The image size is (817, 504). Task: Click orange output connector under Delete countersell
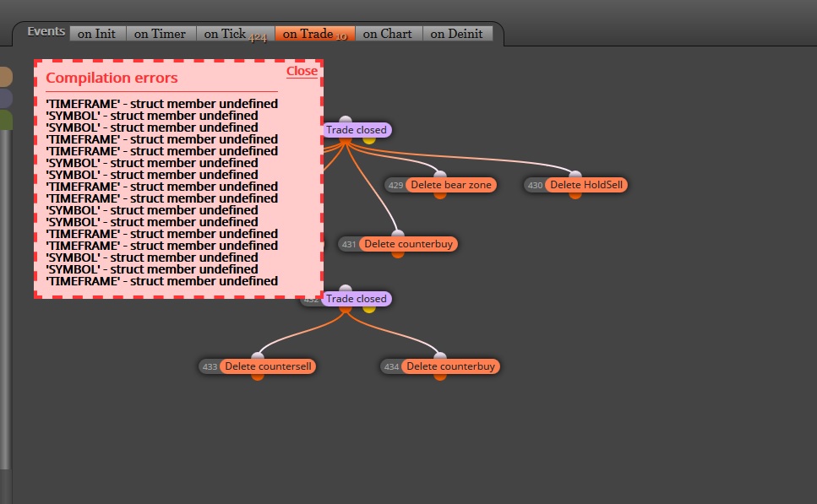pyautogui.click(x=258, y=377)
